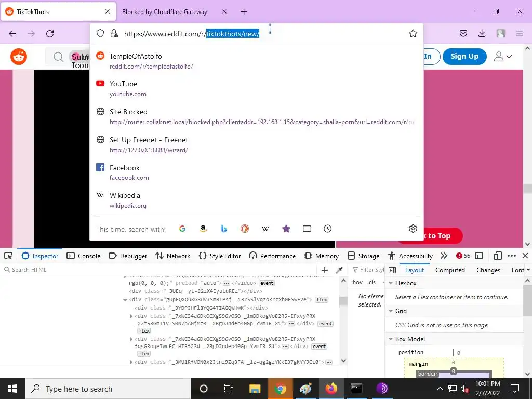Open the Firefox downloads panel
The image size is (532, 399).
(x=482, y=33)
